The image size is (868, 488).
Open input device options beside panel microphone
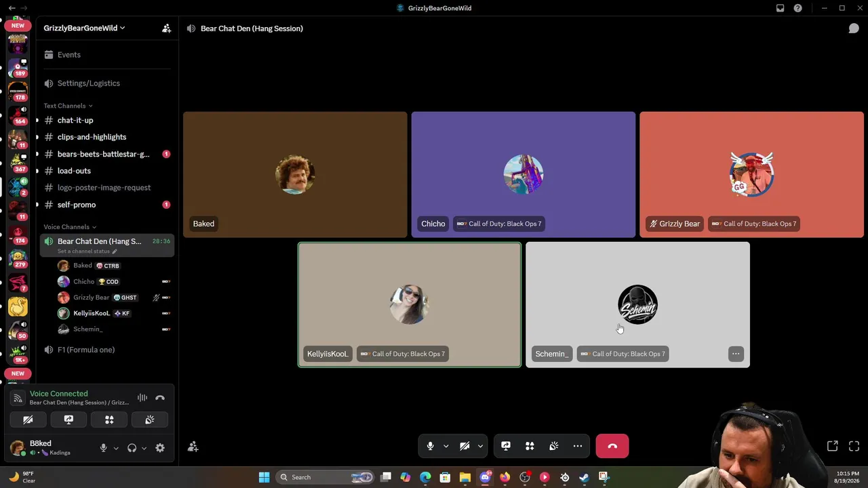coord(116,448)
